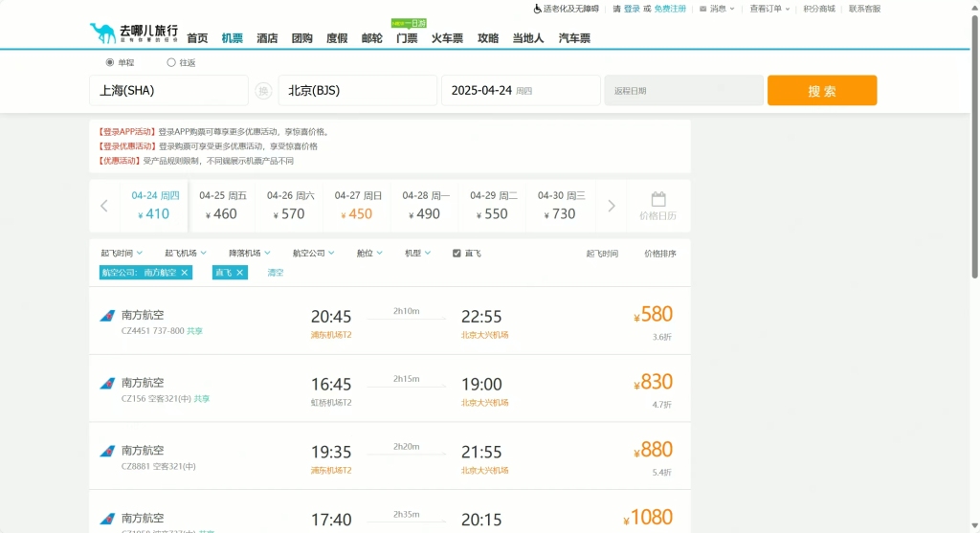
Task: Show later dates with right arrow
Action: [x=612, y=206]
